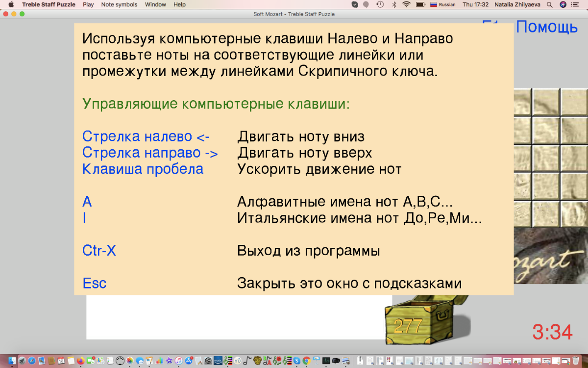Click the Wi-Fi status icon

coord(406,4)
